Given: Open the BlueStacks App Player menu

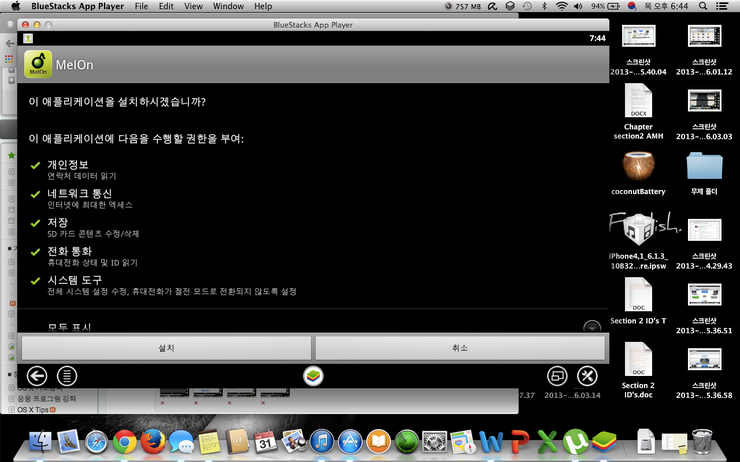Looking at the screenshot, I should [x=77, y=6].
